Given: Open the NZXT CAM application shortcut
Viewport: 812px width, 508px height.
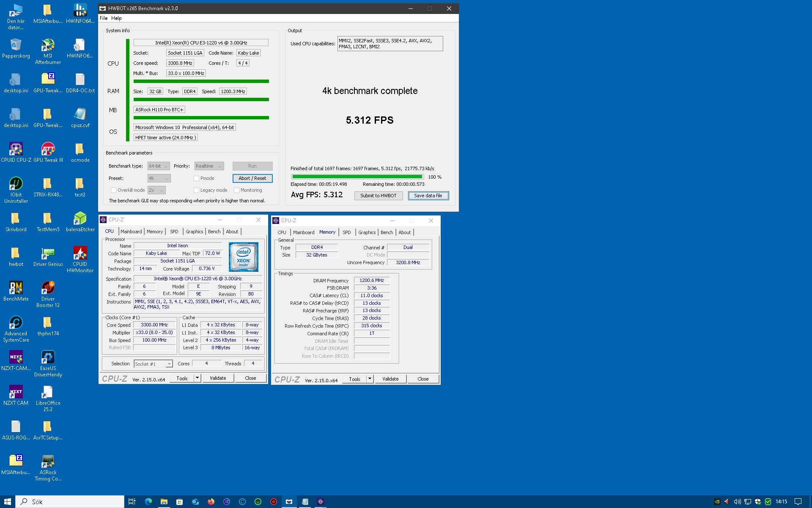Looking at the screenshot, I should coord(16,395).
